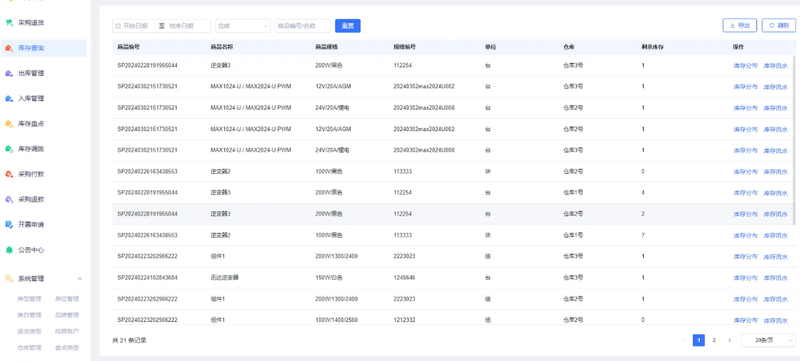Click 库存分布 for 迅达逆变器 row
Viewport: 800px width, 361px height.
click(745, 278)
